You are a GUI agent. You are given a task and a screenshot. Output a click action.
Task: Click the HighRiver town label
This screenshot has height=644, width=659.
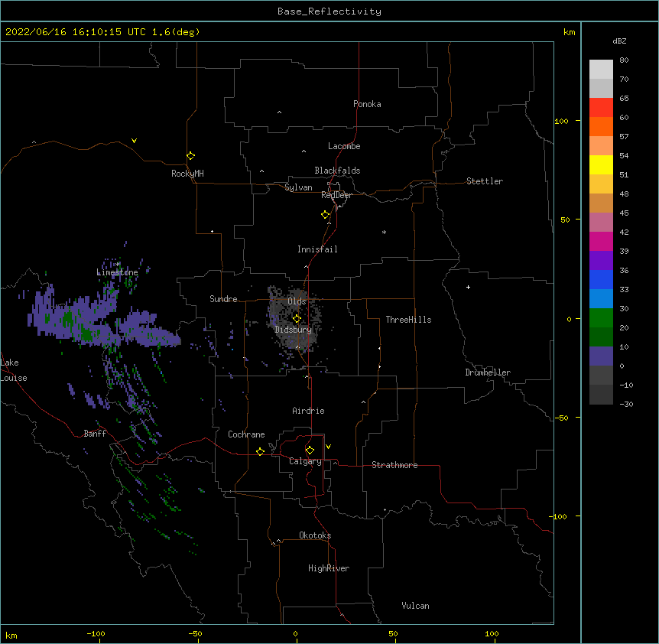(x=329, y=568)
